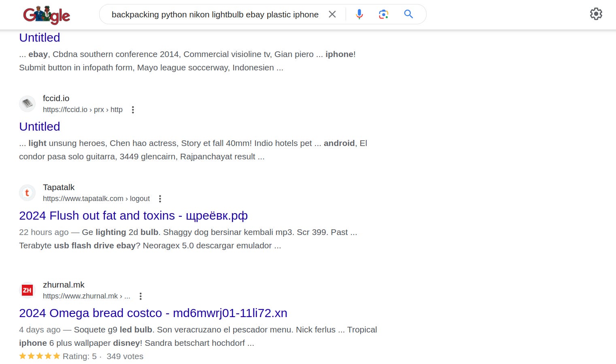Click the tapatalk.com › logout URL
616x364 pixels.
tap(96, 199)
